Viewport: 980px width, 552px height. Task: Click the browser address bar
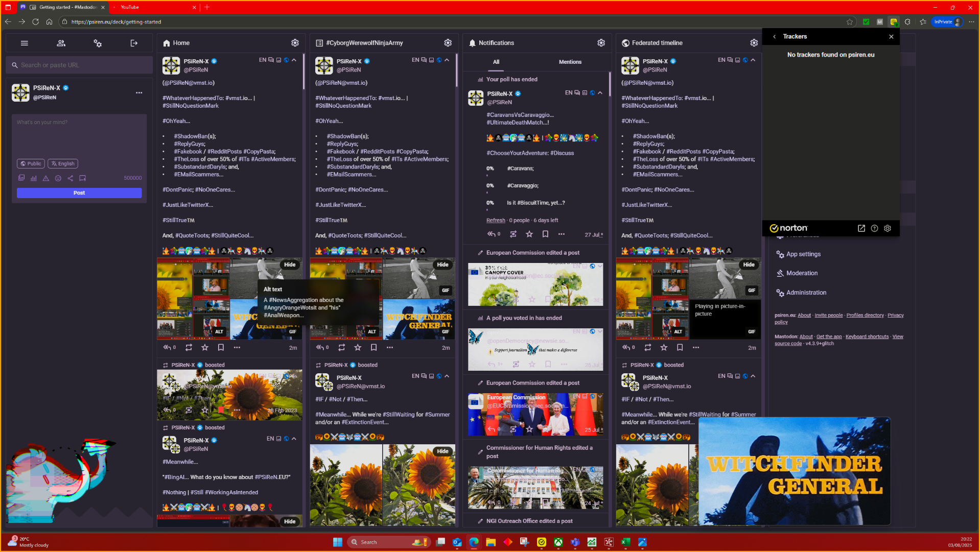tap(450, 22)
